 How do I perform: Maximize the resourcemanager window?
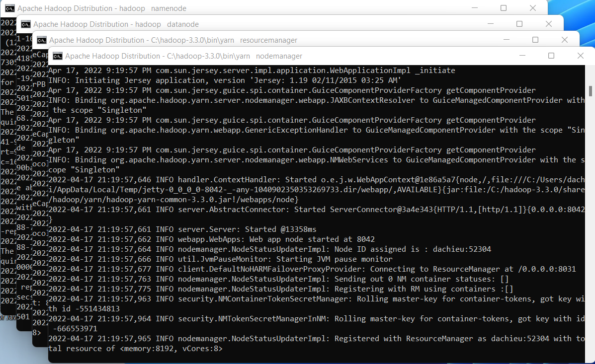click(x=535, y=40)
